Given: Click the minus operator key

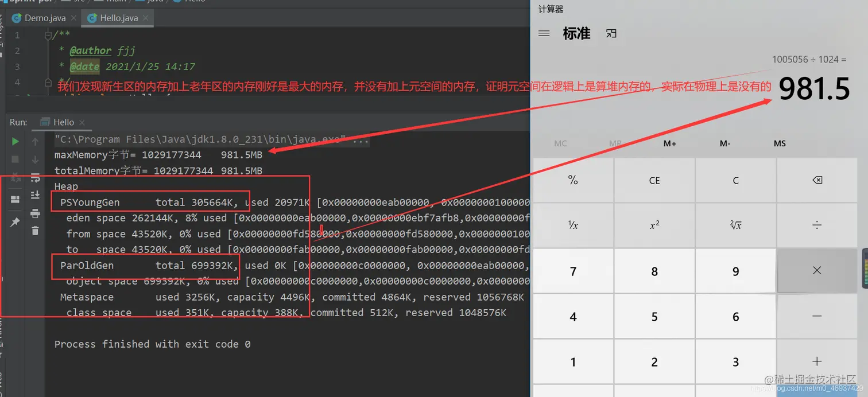Looking at the screenshot, I should [817, 316].
